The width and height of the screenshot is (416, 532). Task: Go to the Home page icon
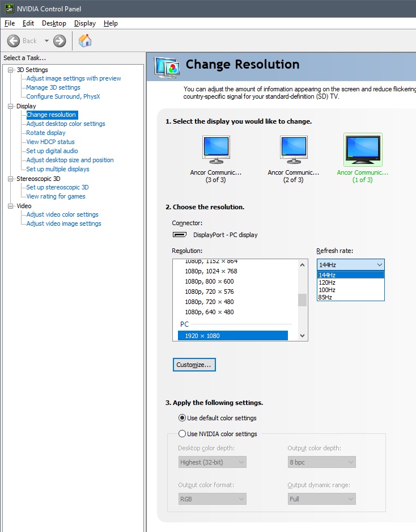(85, 41)
